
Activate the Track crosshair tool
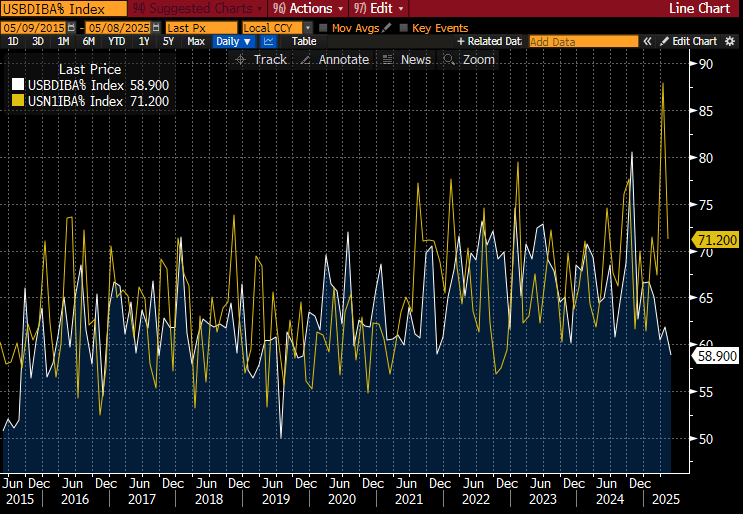point(260,60)
